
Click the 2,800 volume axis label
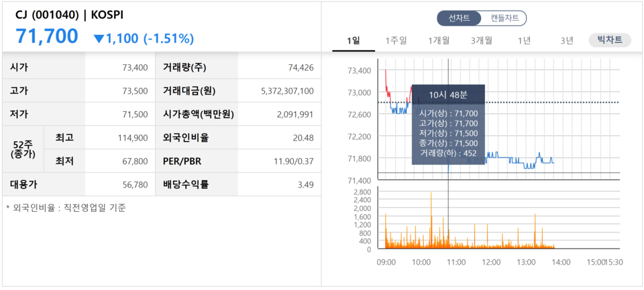coord(363,192)
